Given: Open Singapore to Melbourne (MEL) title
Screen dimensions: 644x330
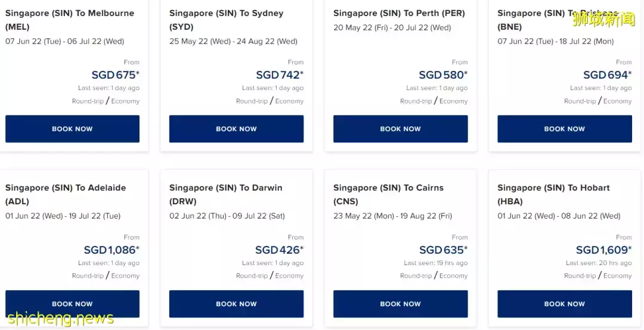Looking at the screenshot, I should tap(69, 20).
